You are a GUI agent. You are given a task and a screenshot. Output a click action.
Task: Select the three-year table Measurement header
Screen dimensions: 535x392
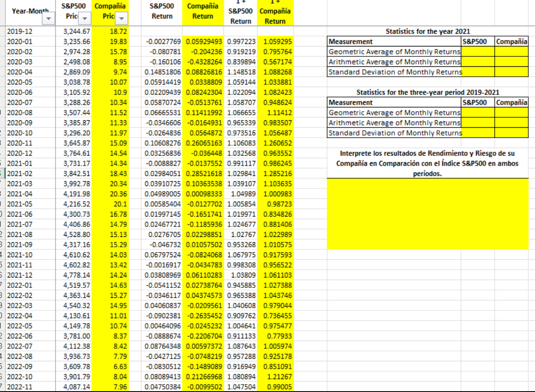[394, 102]
